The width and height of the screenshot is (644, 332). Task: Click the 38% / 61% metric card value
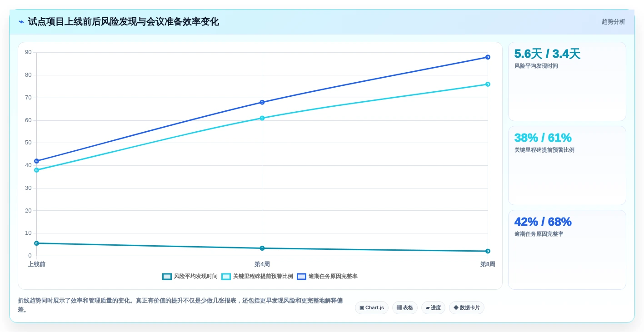(543, 138)
